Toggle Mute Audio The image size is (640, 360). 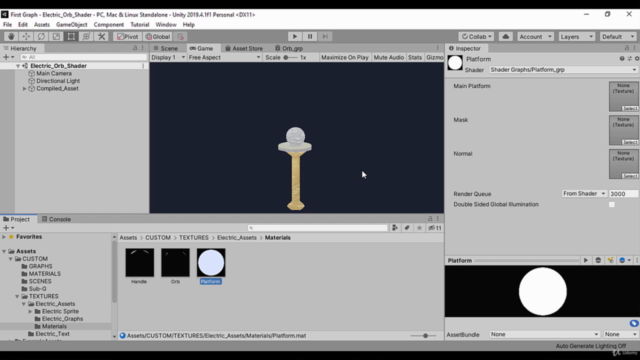point(389,58)
